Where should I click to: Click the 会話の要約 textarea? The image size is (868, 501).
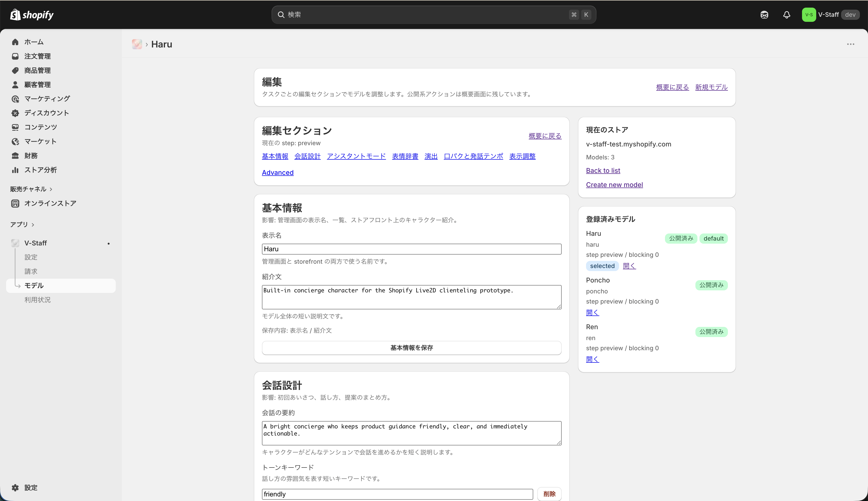click(411, 433)
